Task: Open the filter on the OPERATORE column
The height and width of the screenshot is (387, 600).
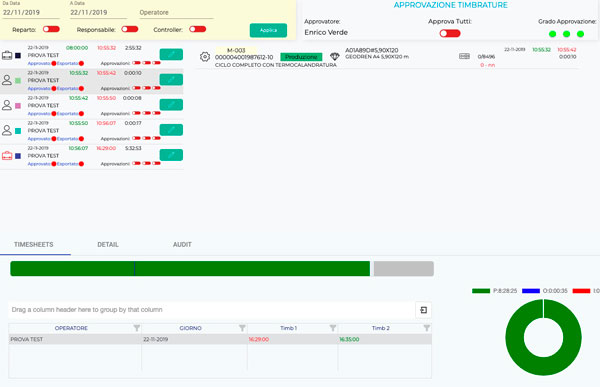Action: click(x=137, y=328)
